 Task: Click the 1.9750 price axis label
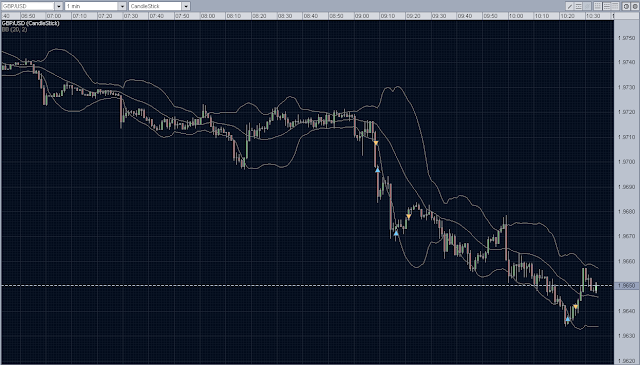coord(627,38)
